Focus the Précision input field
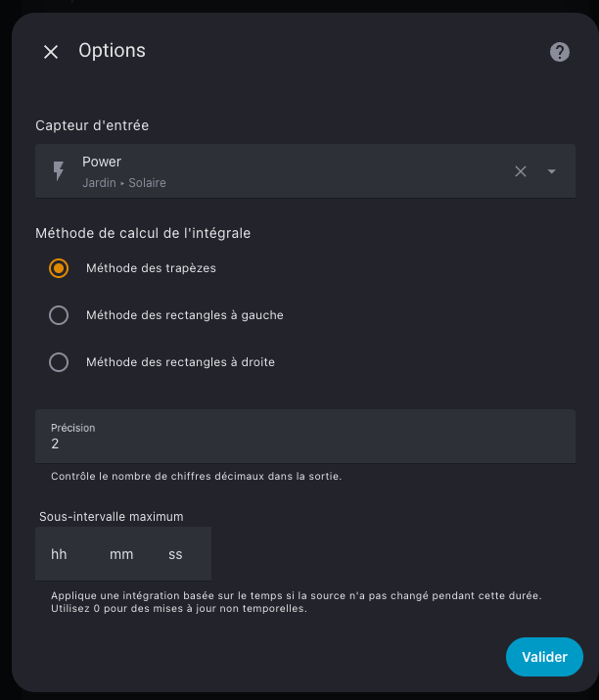The width and height of the screenshot is (599, 700). pos(305,437)
